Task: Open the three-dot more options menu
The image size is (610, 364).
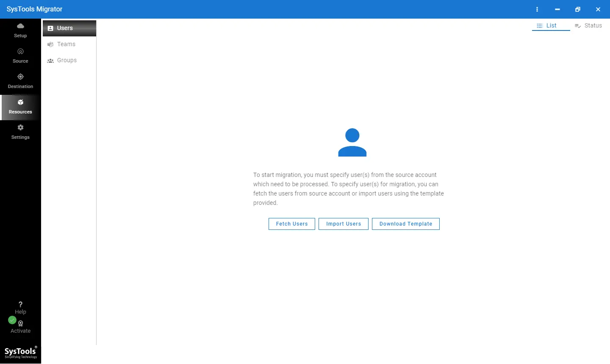Action: pos(537,9)
